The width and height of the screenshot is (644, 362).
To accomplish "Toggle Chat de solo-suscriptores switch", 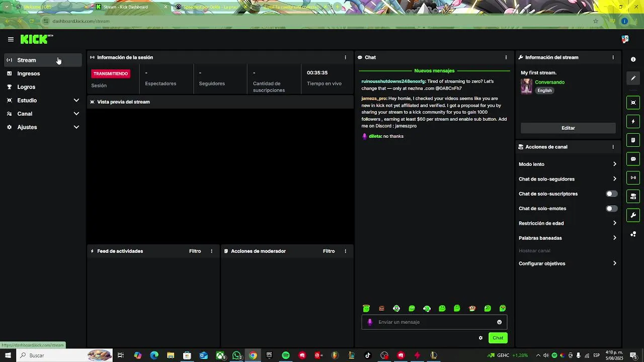I will 611,194.
